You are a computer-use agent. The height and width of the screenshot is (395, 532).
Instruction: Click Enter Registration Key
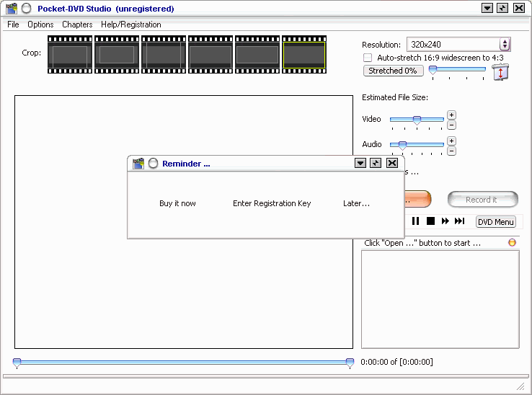[x=272, y=203]
